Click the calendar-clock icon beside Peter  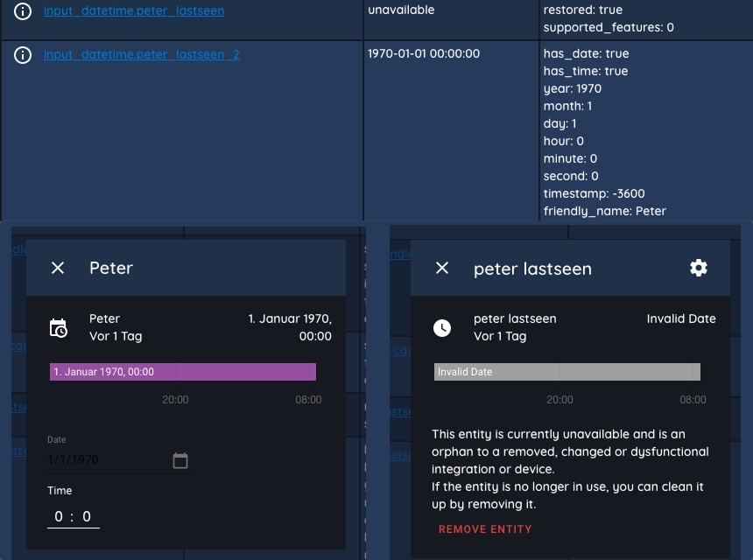[x=59, y=327]
